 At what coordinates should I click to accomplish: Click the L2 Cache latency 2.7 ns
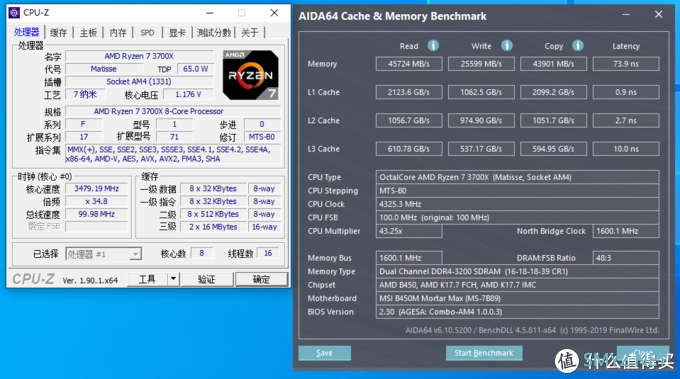tap(626, 121)
